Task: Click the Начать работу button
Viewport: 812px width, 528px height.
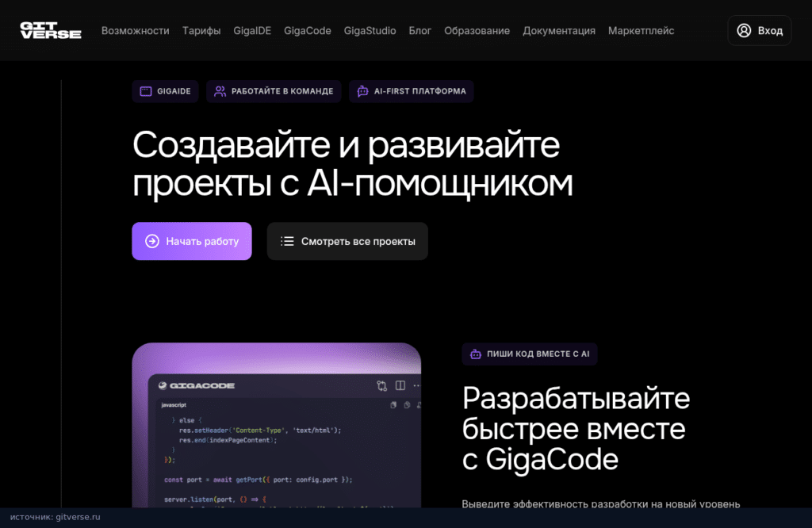Action: point(192,241)
